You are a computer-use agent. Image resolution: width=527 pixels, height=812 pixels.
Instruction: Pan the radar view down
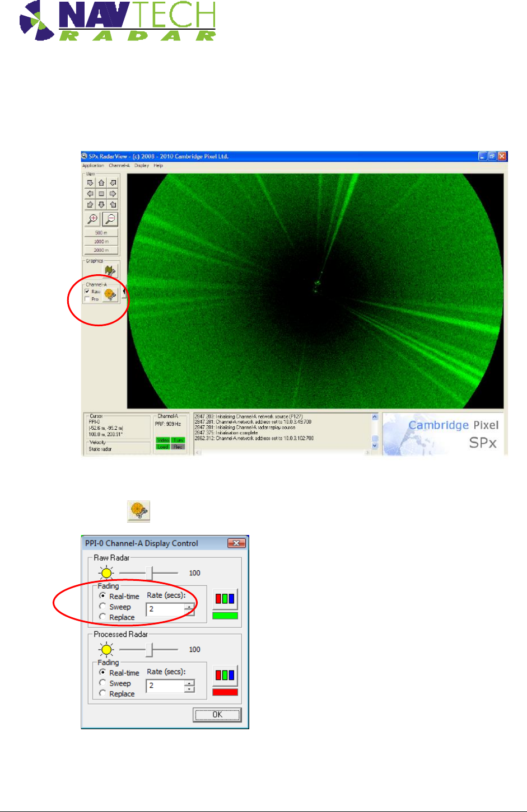pyautogui.click(x=101, y=204)
